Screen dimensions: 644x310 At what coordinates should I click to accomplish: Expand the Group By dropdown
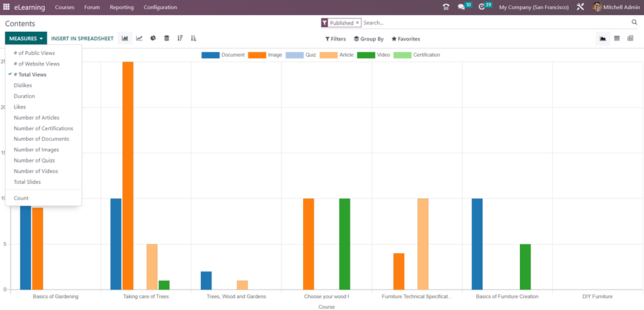click(x=369, y=39)
